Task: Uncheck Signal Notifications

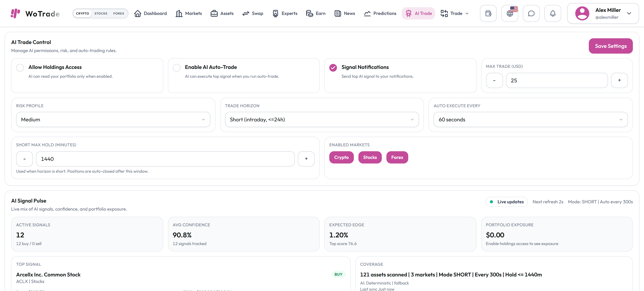Action: click(x=333, y=68)
